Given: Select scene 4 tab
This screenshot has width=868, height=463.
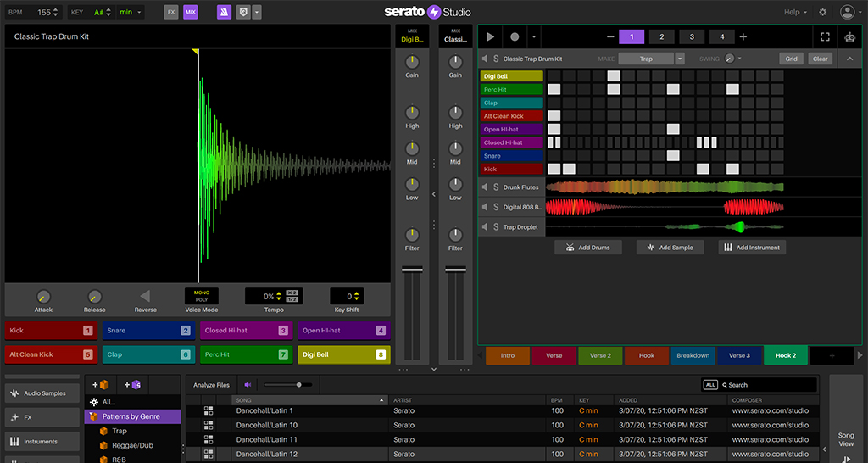Looking at the screenshot, I should point(721,37).
